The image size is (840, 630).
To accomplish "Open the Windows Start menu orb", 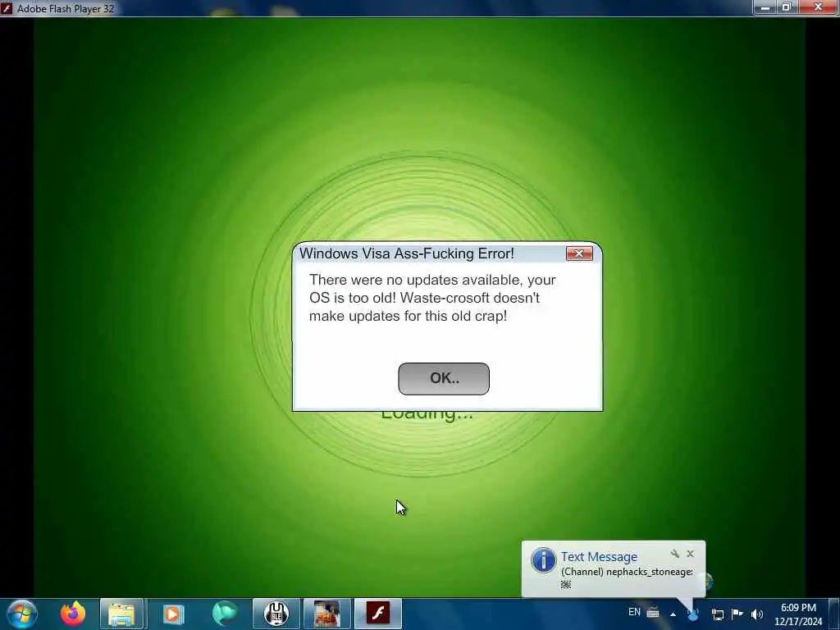I will (22, 614).
